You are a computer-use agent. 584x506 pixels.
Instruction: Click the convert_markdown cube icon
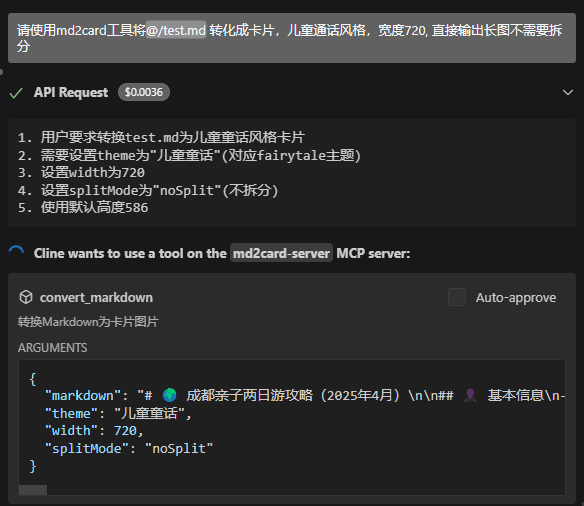pyautogui.click(x=26, y=297)
